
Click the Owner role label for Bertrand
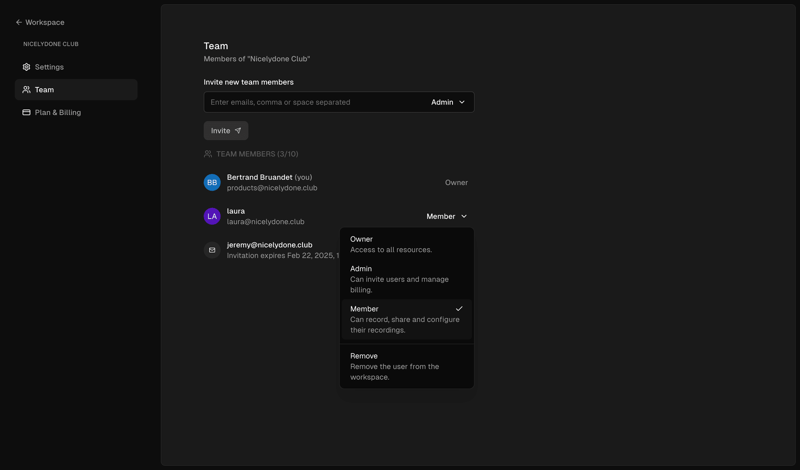click(456, 183)
